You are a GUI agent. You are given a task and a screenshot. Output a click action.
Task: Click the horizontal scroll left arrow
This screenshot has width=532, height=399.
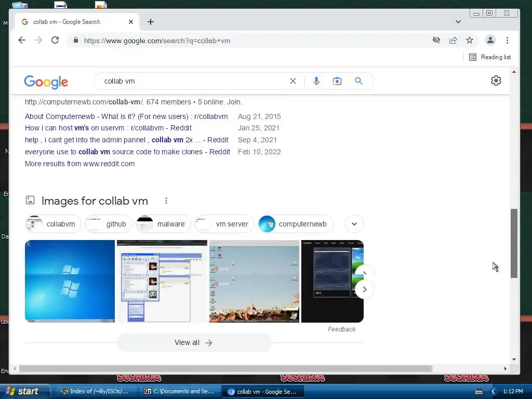click(x=15, y=368)
